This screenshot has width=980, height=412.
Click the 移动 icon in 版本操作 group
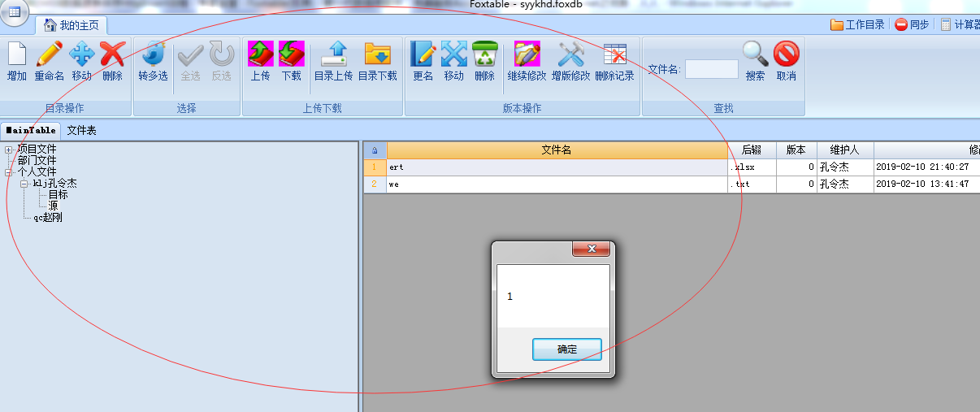453,54
